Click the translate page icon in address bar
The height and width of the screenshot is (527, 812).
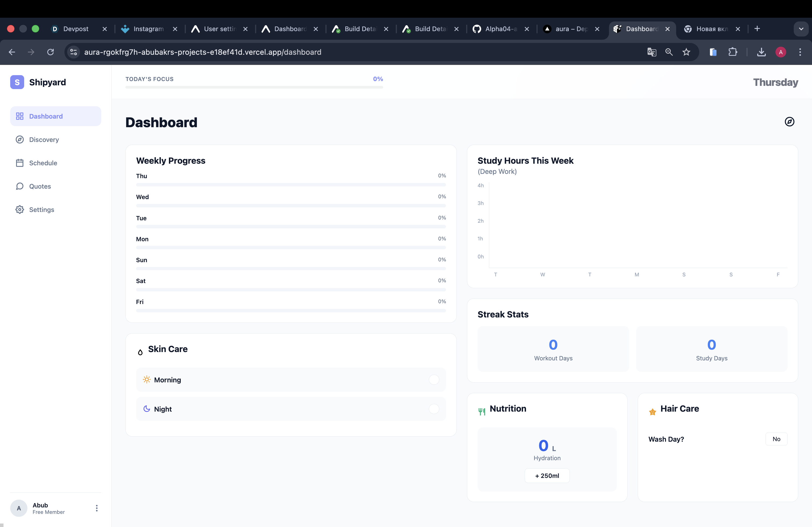click(x=652, y=52)
